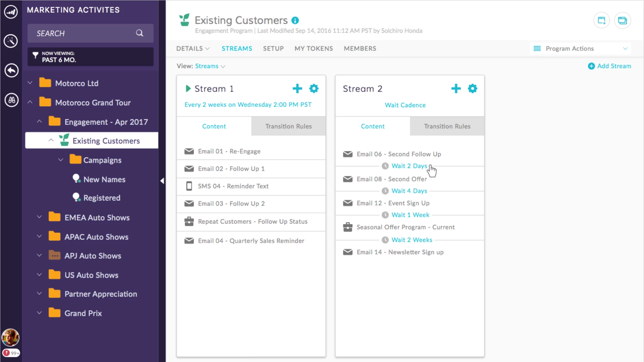The height and width of the screenshot is (362, 644).
Task: Click the info icon beside Existing Customers title
Action: click(x=295, y=20)
